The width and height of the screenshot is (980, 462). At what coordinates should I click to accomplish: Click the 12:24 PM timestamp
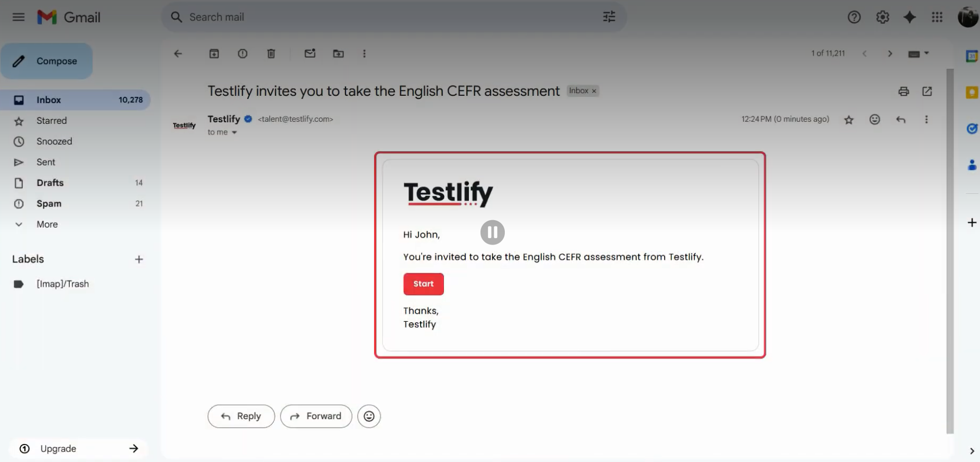pos(785,120)
